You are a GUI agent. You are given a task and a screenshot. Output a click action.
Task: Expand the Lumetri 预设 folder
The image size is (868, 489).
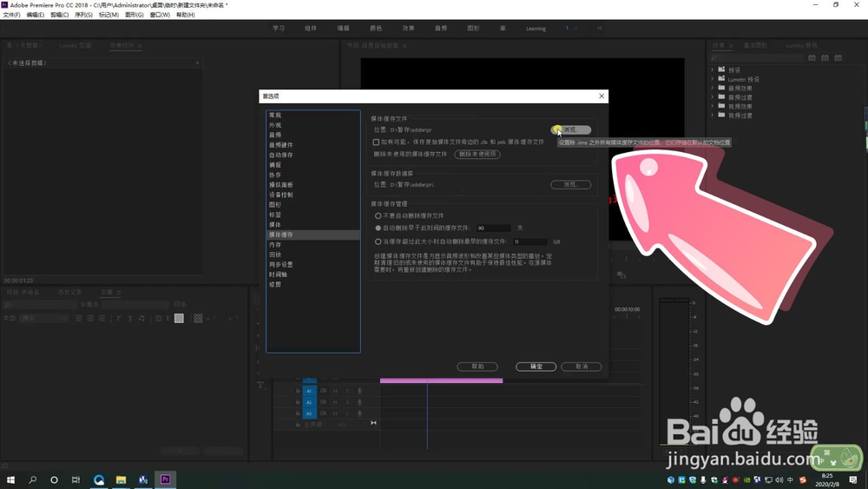tap(713, 79)
